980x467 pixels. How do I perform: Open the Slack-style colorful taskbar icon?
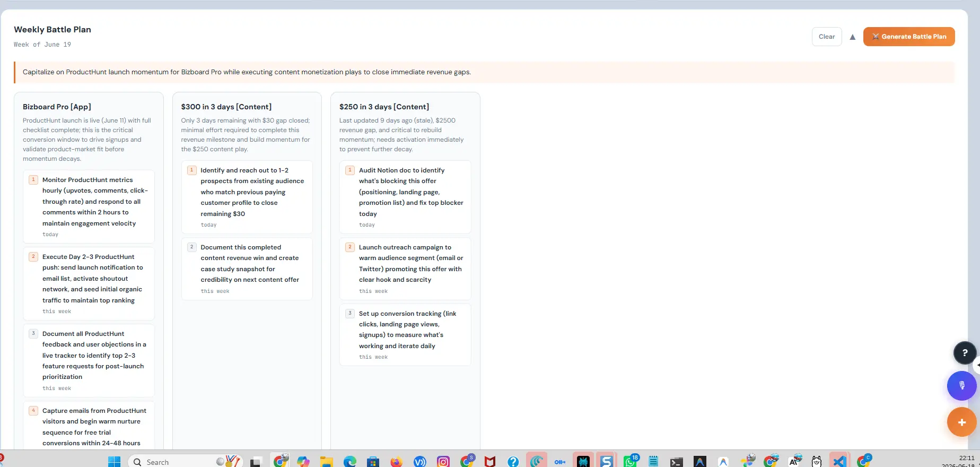748,461
